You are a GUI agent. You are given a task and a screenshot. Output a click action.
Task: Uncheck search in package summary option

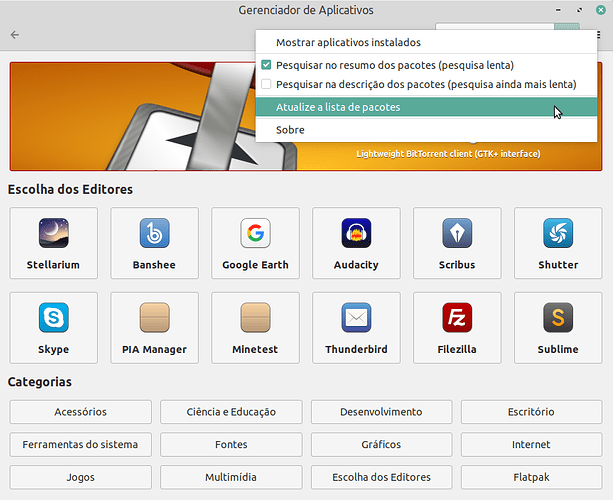(x=266, y=65)
